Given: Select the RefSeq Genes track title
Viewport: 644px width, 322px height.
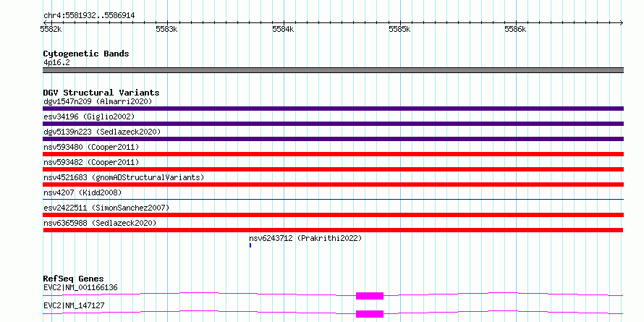Looking at the screenshot, I should coord(74,279).
